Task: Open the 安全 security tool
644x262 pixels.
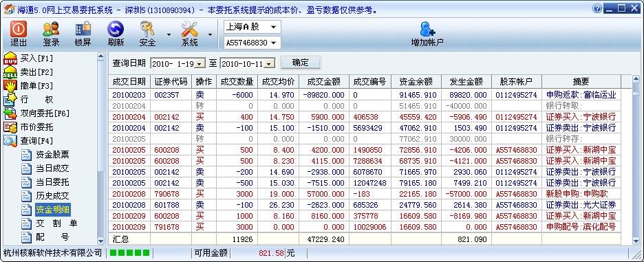Action: (x=147, y=34)
